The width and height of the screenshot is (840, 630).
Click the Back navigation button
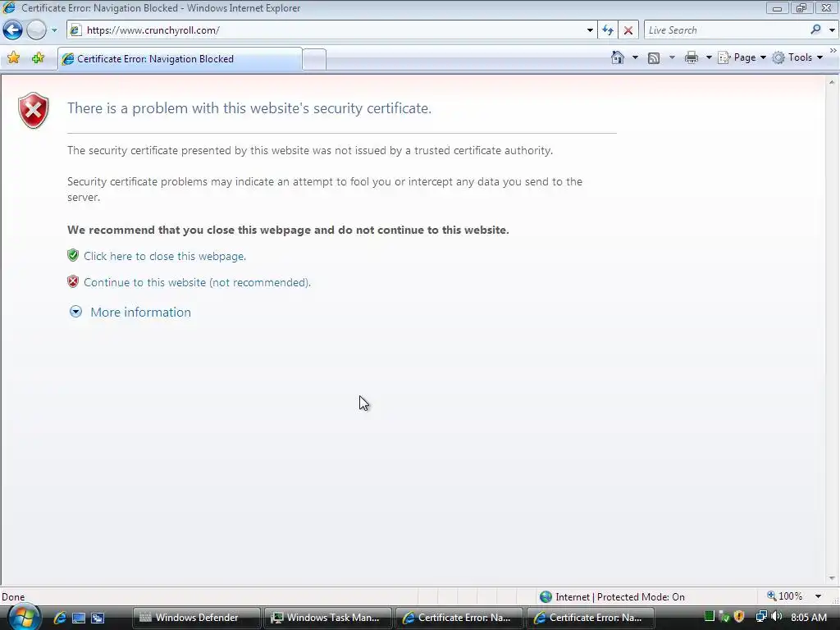pos(12,30)
